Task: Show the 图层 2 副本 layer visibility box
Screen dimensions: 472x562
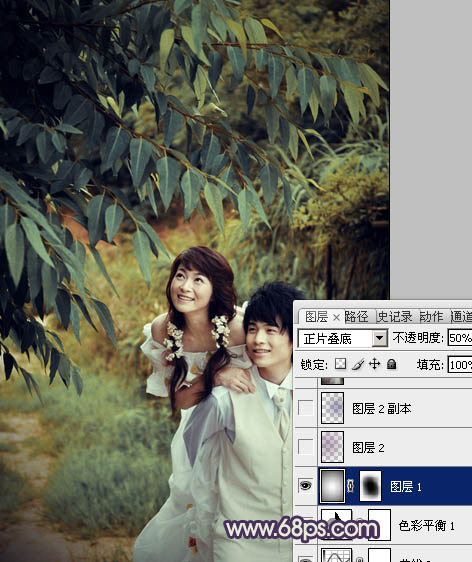Action: (x=305, y=408)
